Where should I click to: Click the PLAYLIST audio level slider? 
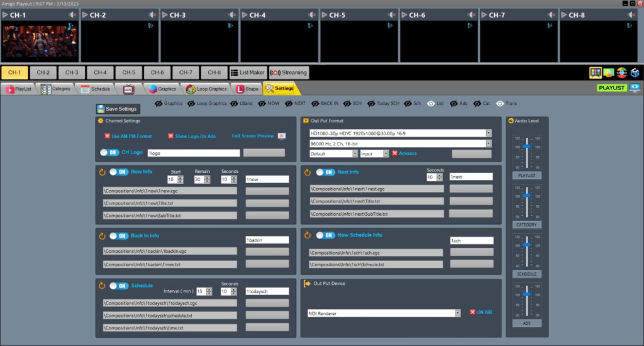[x=526, y=153]
